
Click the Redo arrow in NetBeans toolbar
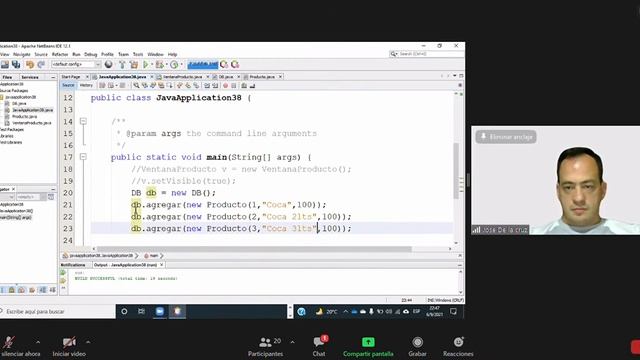pos(41,64)
